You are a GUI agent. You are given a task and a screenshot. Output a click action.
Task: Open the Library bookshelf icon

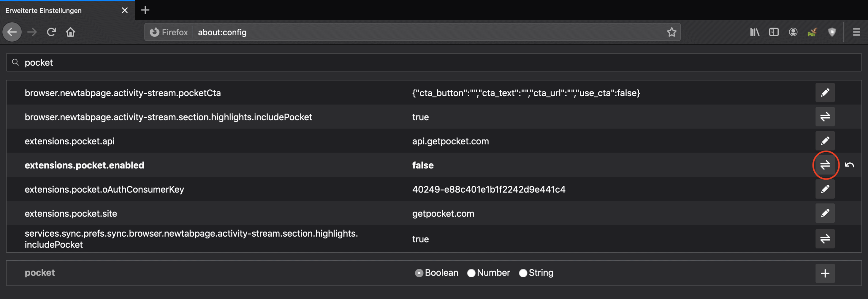(x=755, y=32)
